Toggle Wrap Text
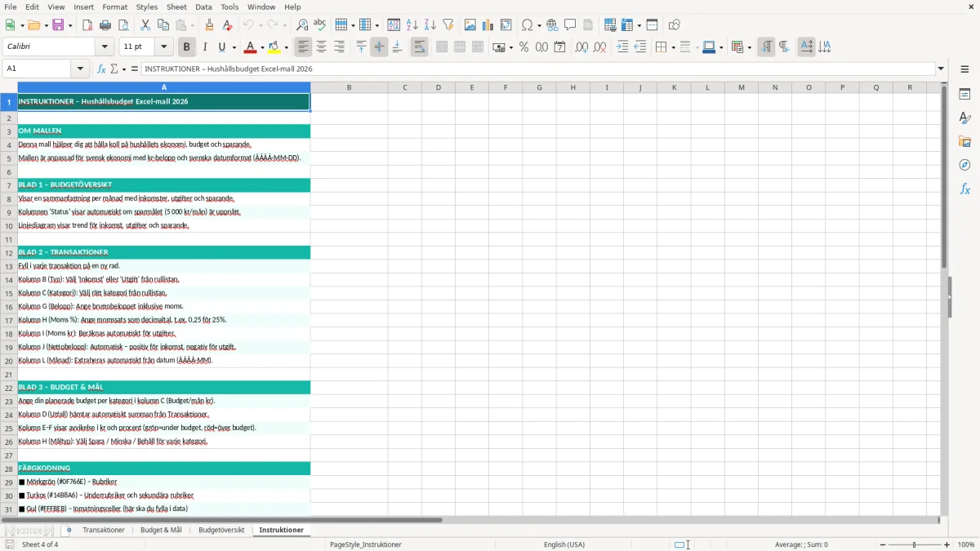Image resolution: width=980 pixels, height=551 pixels. point(419,47)
